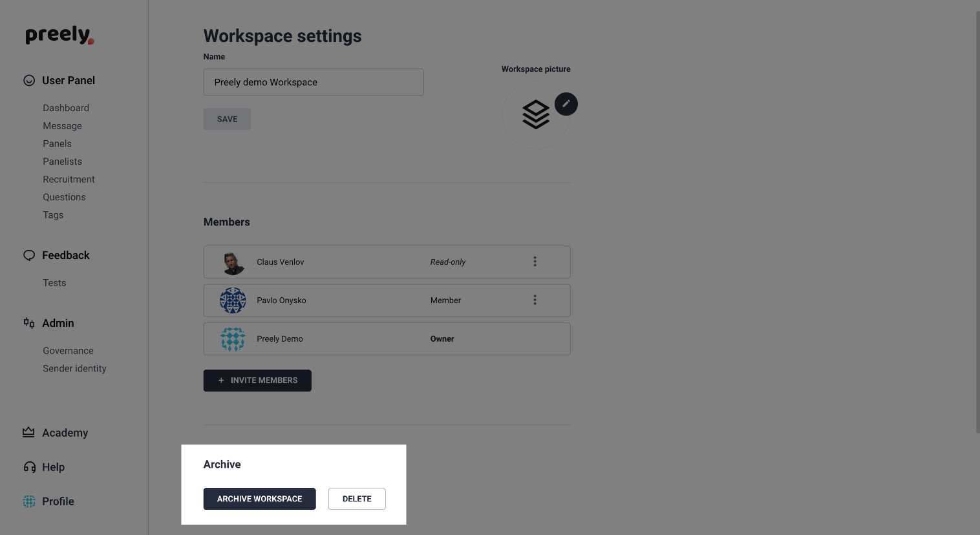This screenshot has width=980, height=535.
Task: Open the options menu for Claus Venlov
Action: [535, 262]
